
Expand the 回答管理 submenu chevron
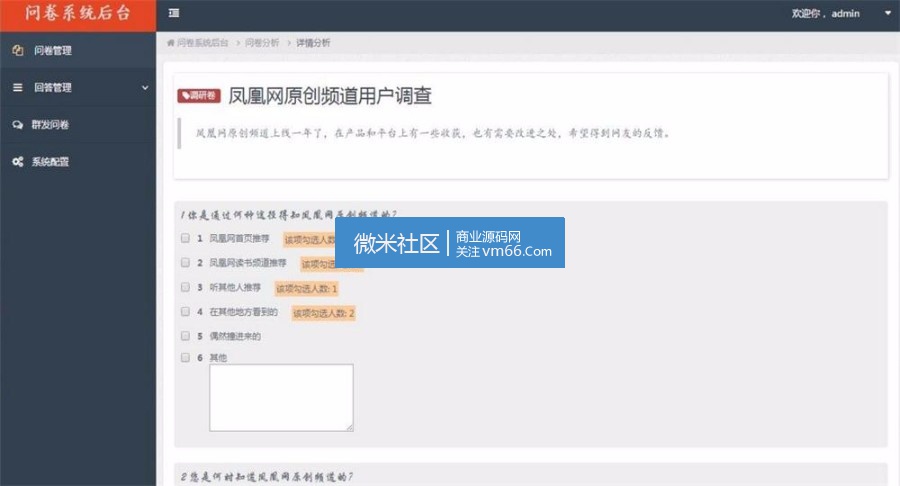(145, 88)
